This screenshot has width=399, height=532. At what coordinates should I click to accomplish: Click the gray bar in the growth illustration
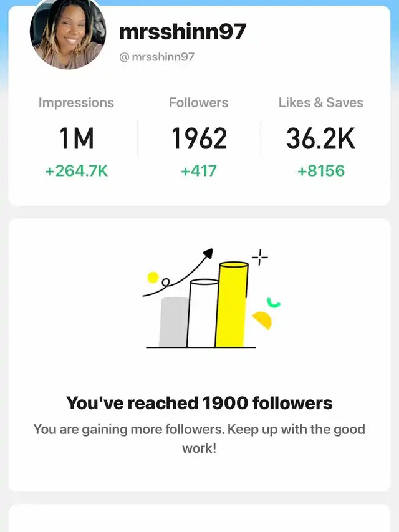coord(173,322)
